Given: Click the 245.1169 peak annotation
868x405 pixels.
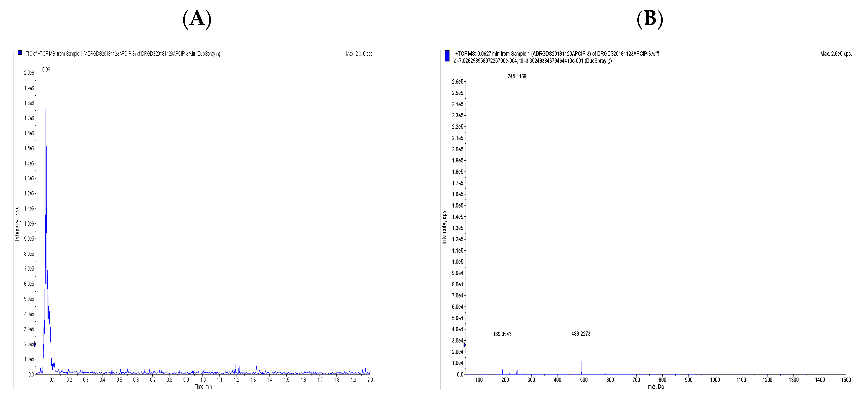Looking at the screenshot, I should point(516,77).
